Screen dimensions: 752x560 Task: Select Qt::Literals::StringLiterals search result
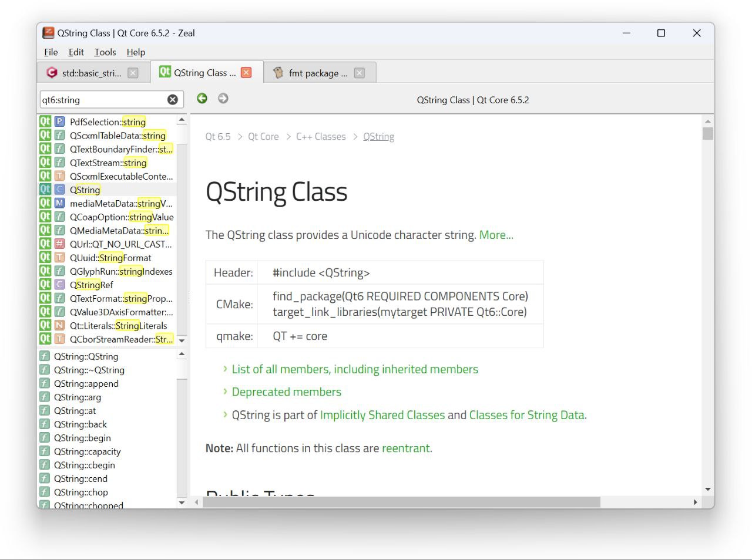tap(118, 326)
